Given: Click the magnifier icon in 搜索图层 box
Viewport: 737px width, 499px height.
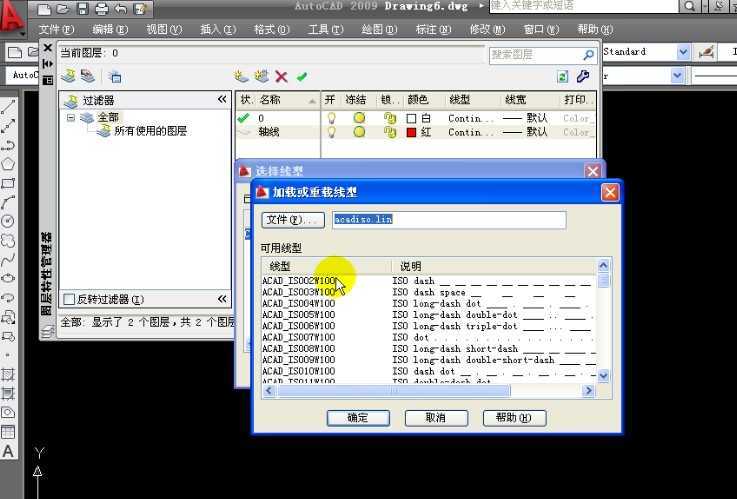Looking at the screenshot, I should pyautogui.click(x=588, y=55).
